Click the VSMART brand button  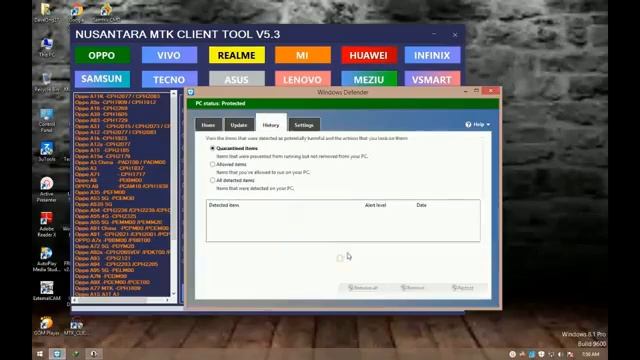tap(432, 79)
